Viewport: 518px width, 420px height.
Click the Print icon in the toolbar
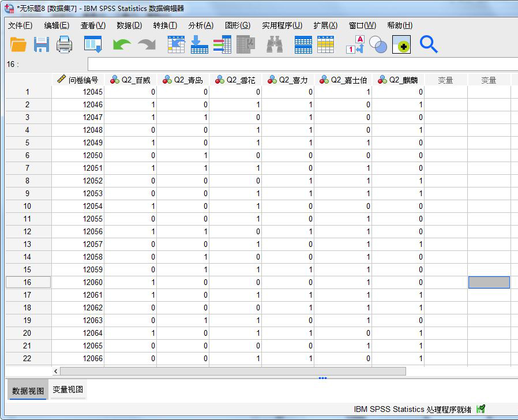[x=64, y=44]
